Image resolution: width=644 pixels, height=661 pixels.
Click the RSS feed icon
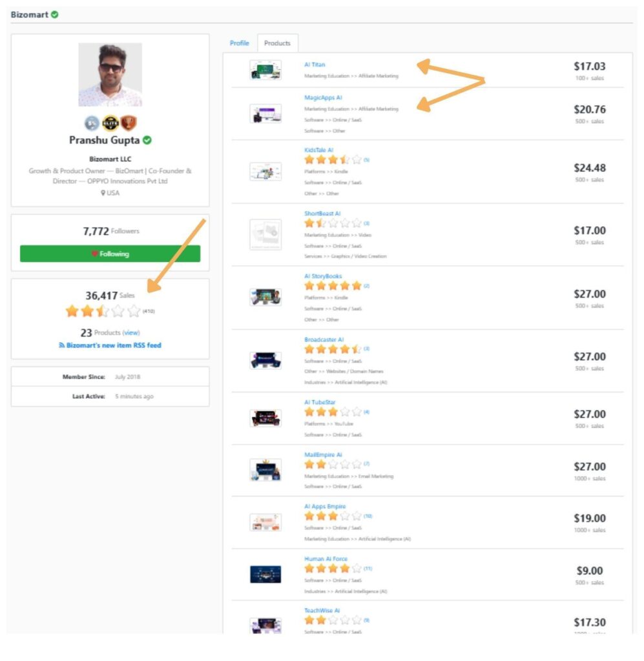61,345
